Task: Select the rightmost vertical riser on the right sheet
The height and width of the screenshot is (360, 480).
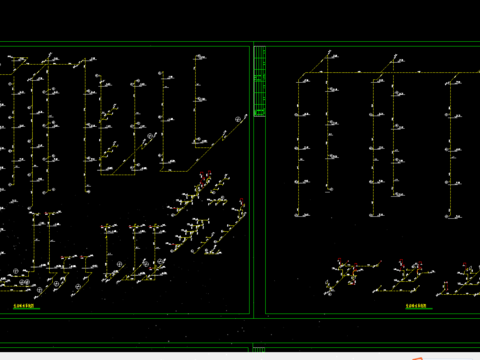Action: pyautogui.click(x=450, y=149)
